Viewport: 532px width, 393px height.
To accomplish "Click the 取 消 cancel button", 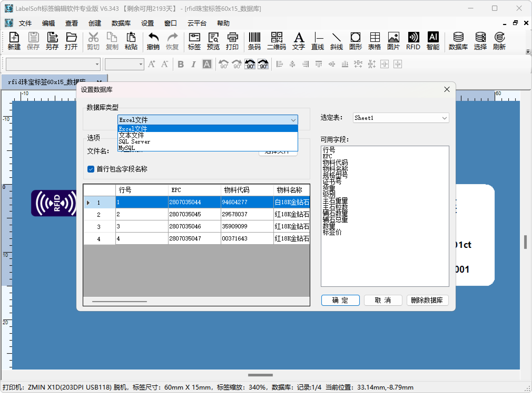I will click(x=383, y=300).
